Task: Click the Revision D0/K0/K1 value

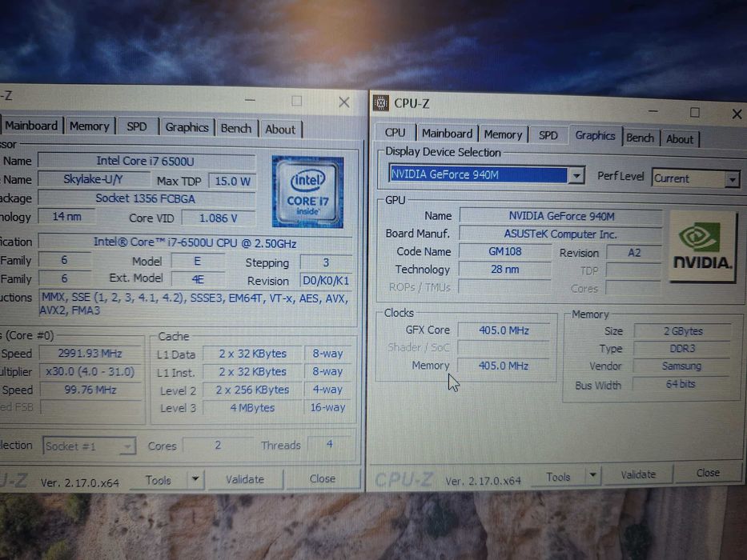Action: click(x=326, y=281)
